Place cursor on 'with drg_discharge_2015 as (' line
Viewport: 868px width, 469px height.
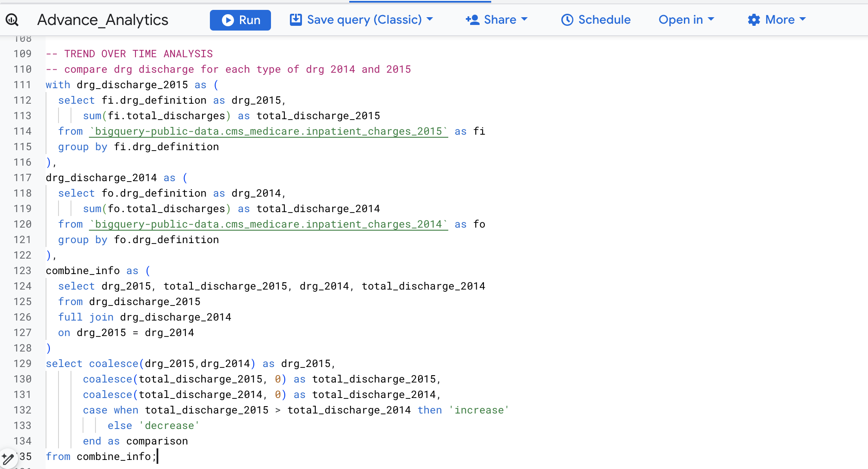pyautogui.click(x=132, y=85)
